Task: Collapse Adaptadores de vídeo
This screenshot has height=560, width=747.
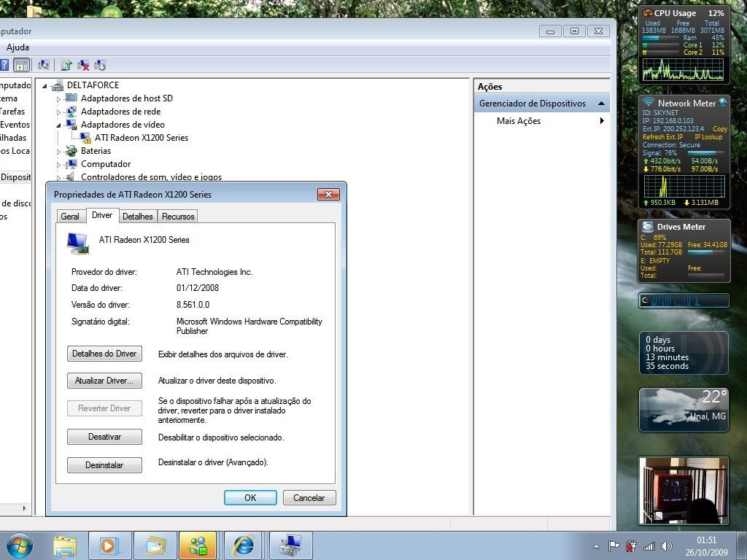Action: coord(58,125)
